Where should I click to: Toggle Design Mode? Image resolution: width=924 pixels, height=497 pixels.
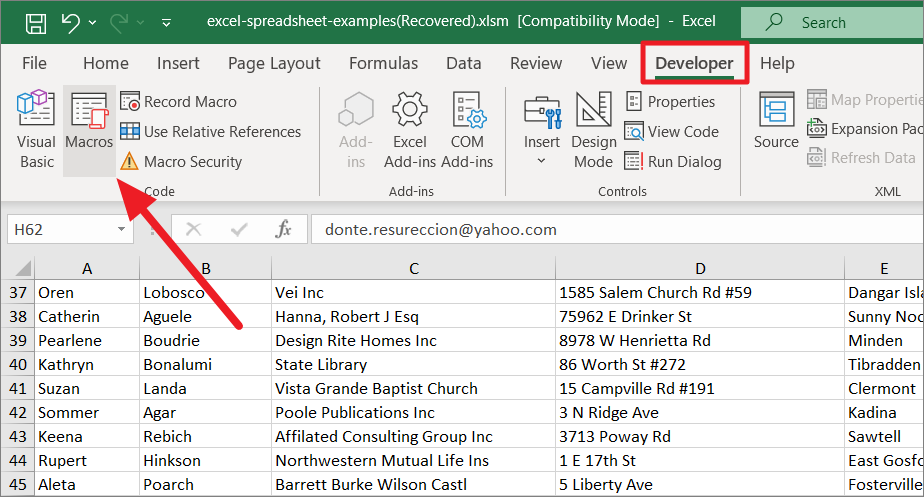click(593, 130)
